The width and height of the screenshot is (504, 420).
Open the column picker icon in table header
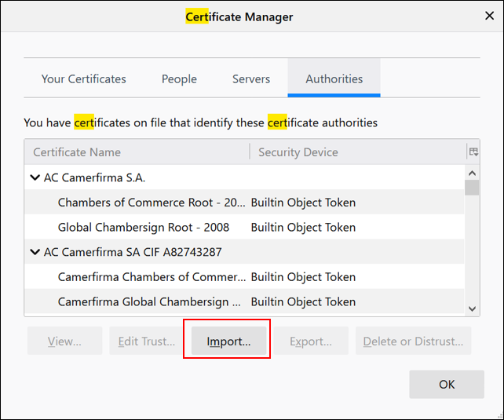coord(473,152)
